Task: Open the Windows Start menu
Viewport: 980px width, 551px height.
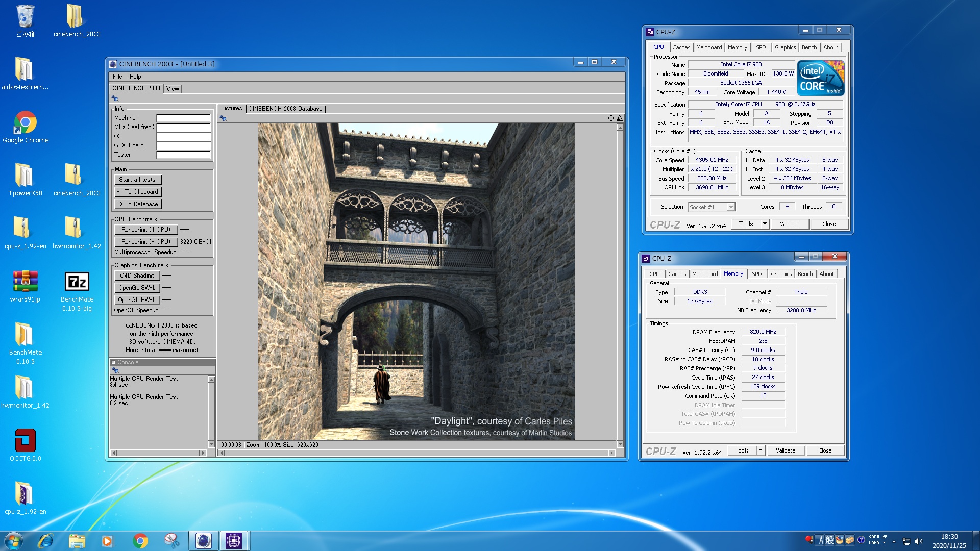Action: click(x=14, y=541)
